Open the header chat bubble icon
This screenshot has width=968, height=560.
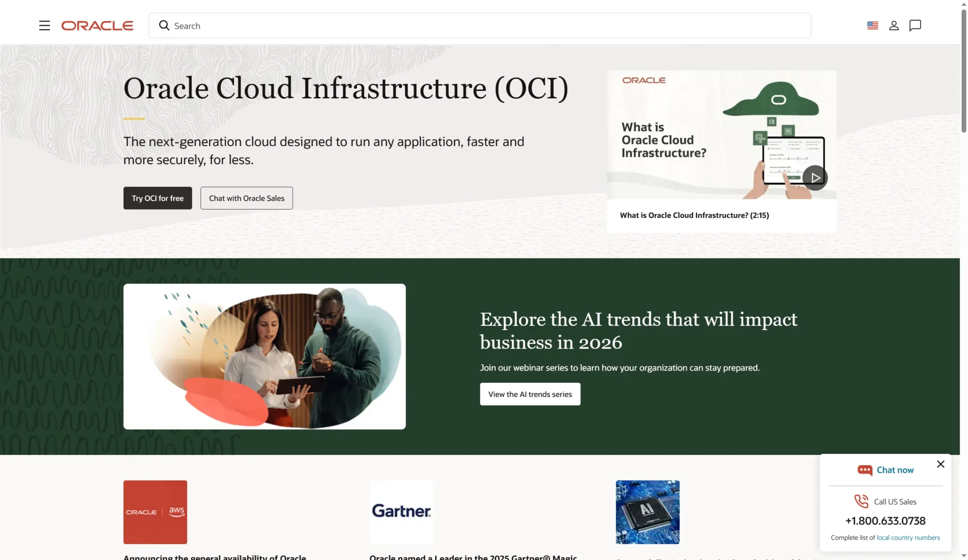(915, 26)
